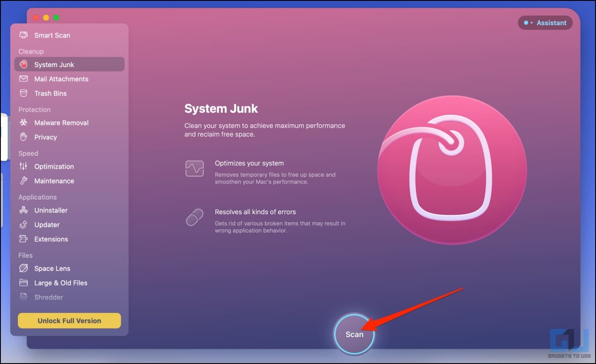Open the Privacy module
The image size is (596, 364).
(x=45, y=137)
